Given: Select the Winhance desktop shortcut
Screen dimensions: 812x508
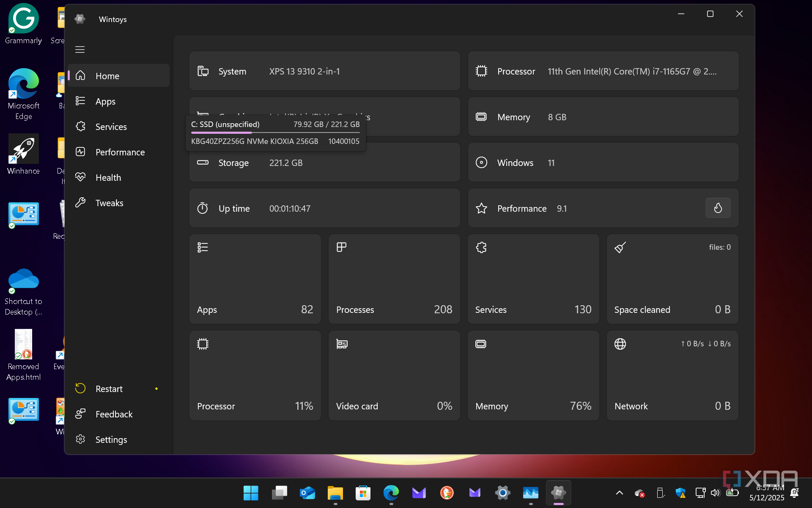Looking at the screenshot, I should click(x=23, y=155).
